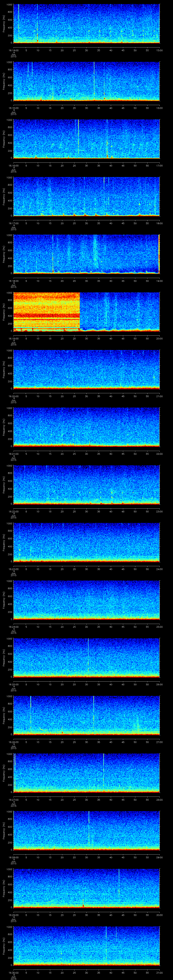Click the spectrogram panel starting at 16:30:00
Screen dimensions: 173x980
coord(86,945)
